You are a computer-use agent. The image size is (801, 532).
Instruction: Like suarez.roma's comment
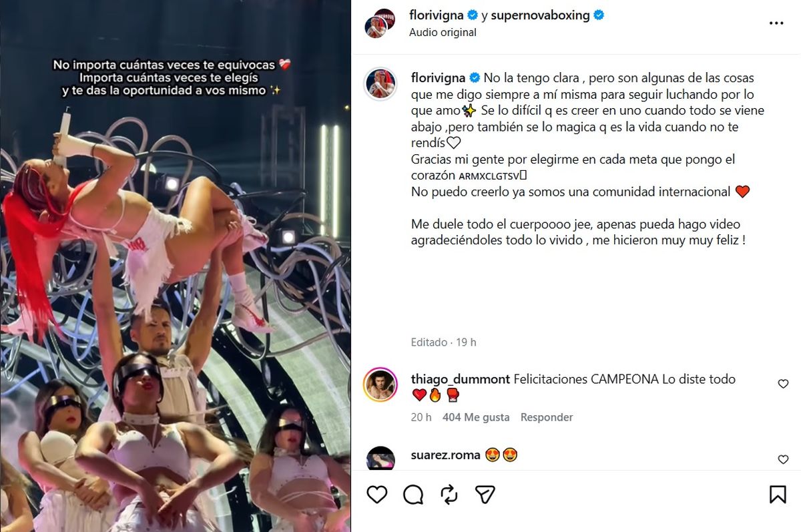(x=784, y=459)
